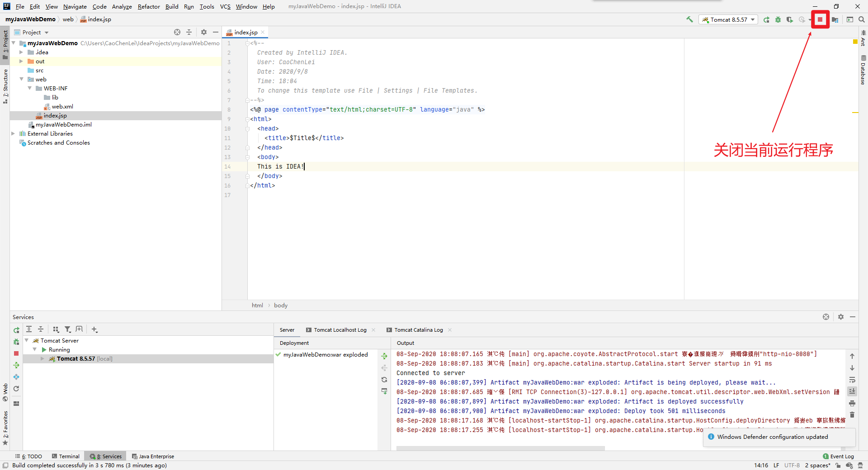The image size is (868, 470).
Task: Expand External Libraries node
Action: 13,133
